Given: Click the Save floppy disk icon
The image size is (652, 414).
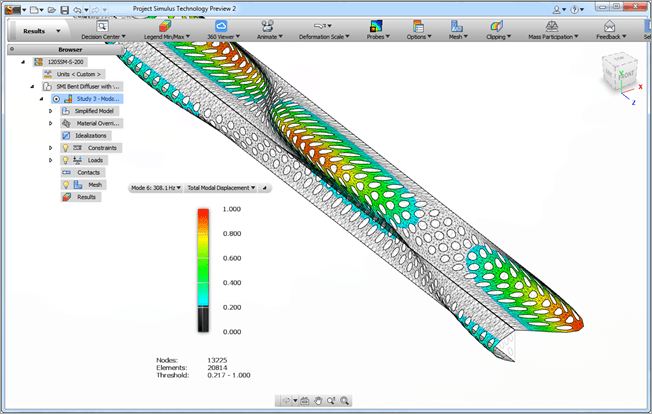Looking at the screenshot, I should coord(64,9).
